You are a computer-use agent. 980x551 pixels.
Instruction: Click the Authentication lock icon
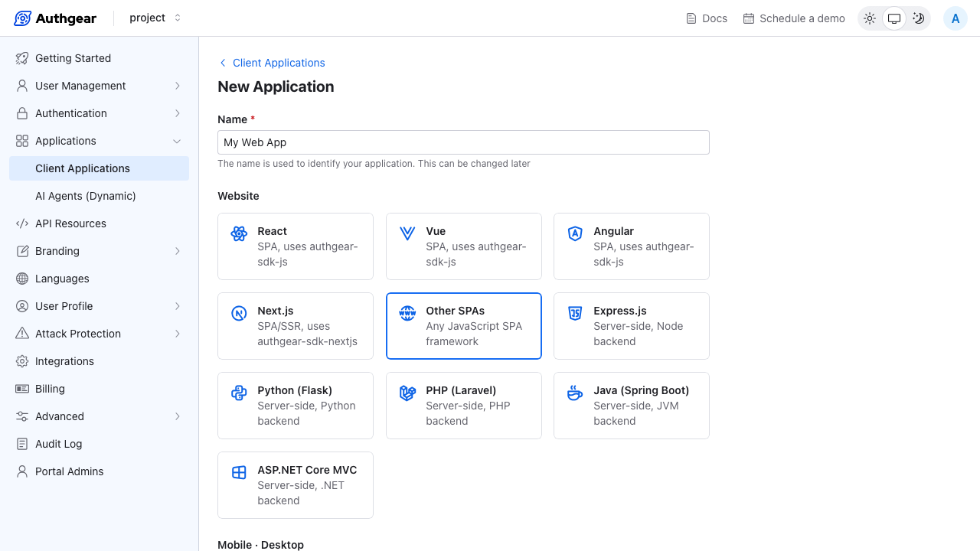22,113
